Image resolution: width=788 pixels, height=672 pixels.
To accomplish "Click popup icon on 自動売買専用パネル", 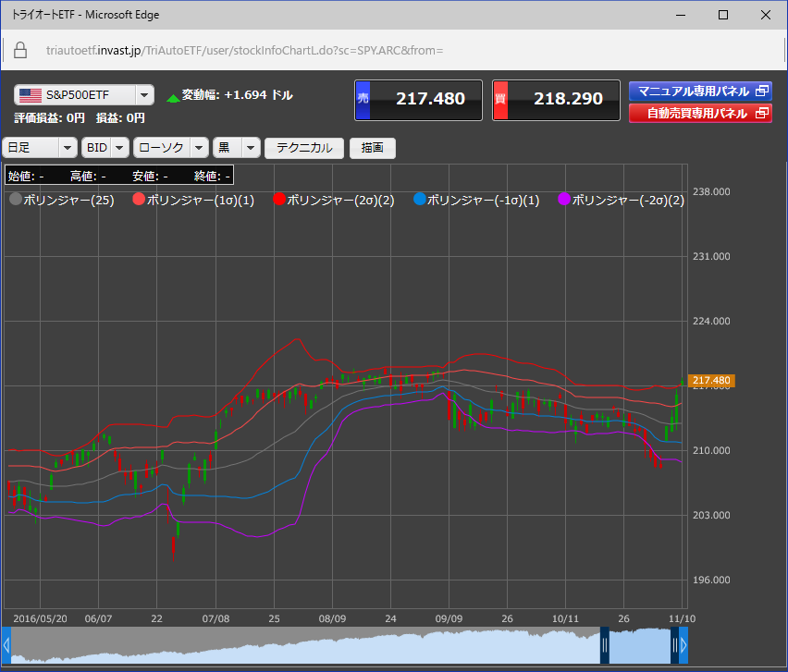I will [761, 114].
